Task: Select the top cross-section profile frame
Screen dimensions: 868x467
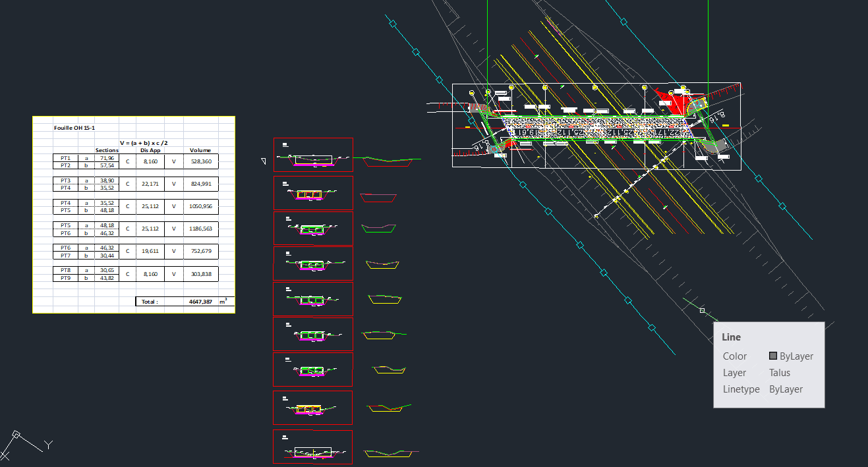Action: click(313, 155)
